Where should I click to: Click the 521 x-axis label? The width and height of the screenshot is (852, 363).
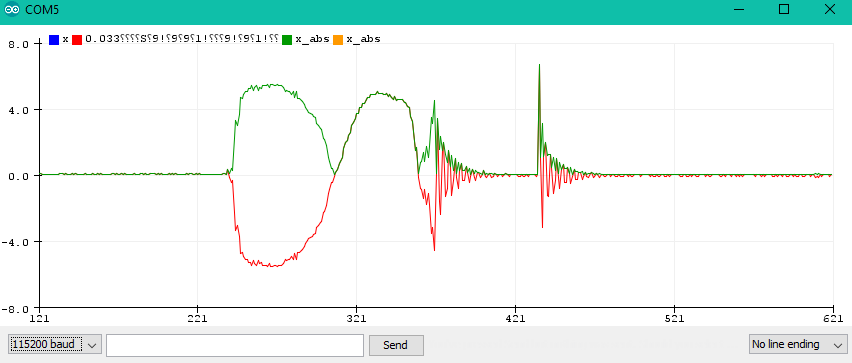click(674, 318)
